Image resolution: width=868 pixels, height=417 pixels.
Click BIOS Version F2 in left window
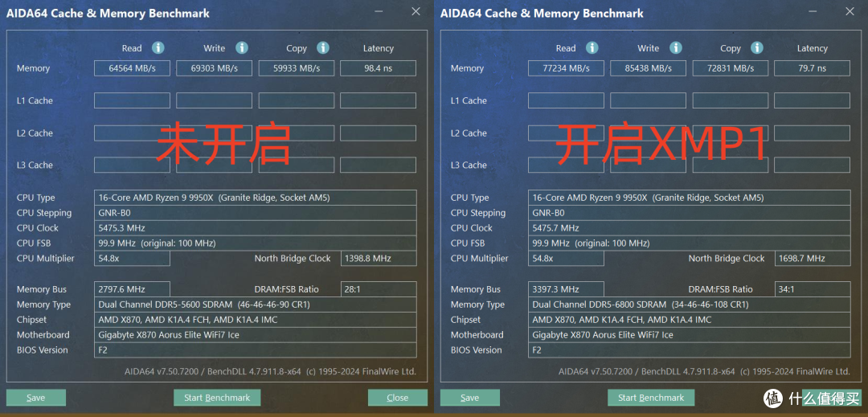256,350
